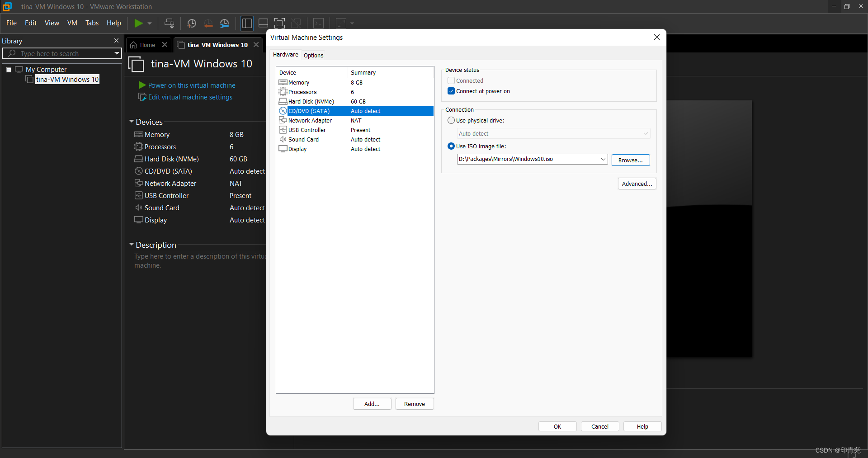Open library search options dropdown
The height and width of the screenshot is (458, 868).
[117, 53]
